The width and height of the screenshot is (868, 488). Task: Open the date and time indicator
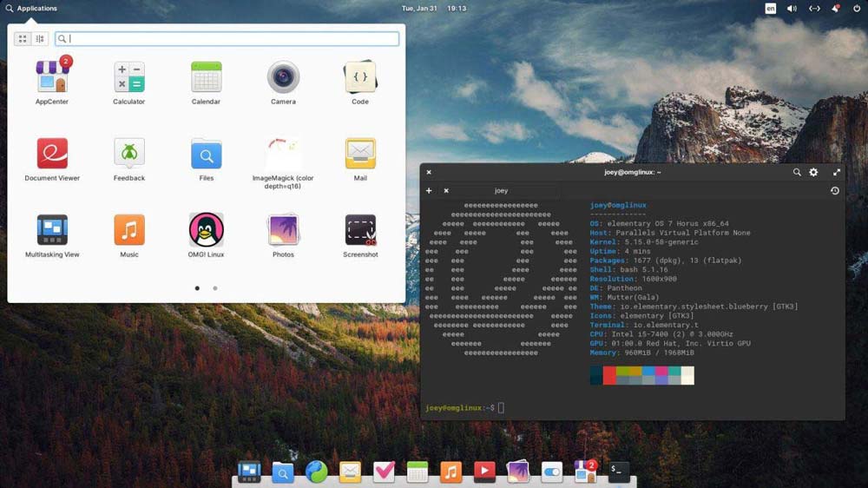click(434, 9)
